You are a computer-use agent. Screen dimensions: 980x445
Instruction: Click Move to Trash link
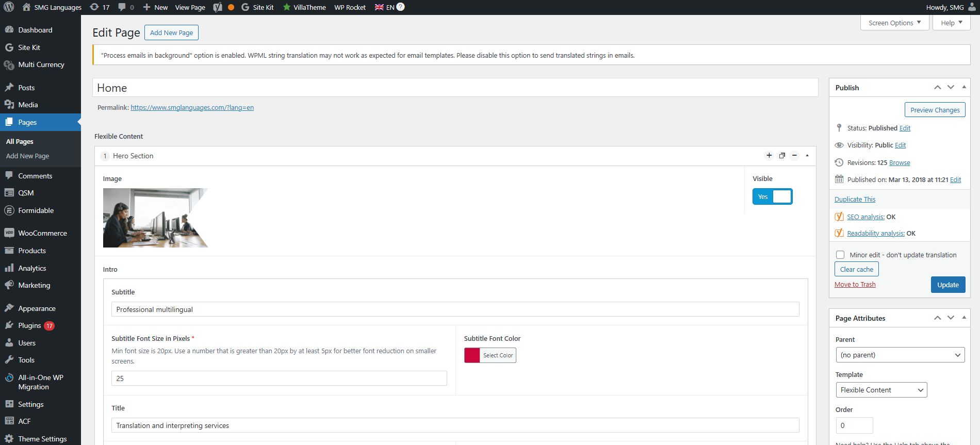855,284
